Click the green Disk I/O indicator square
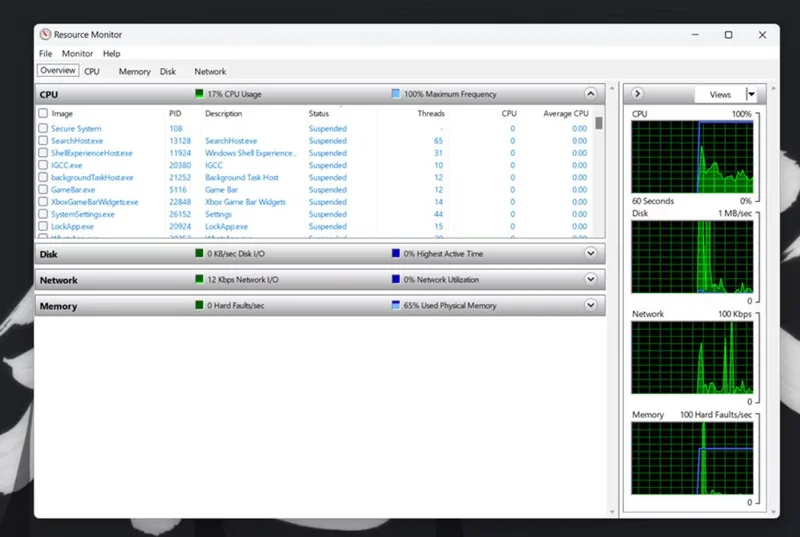The width and height of the screenshot is (800, 537). pos(200,254)
